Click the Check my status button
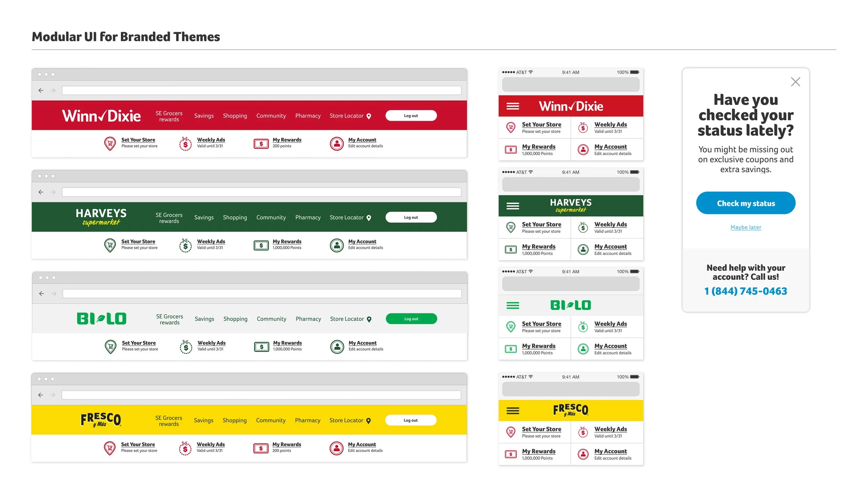Screen dimensions: 868x488 746,203
